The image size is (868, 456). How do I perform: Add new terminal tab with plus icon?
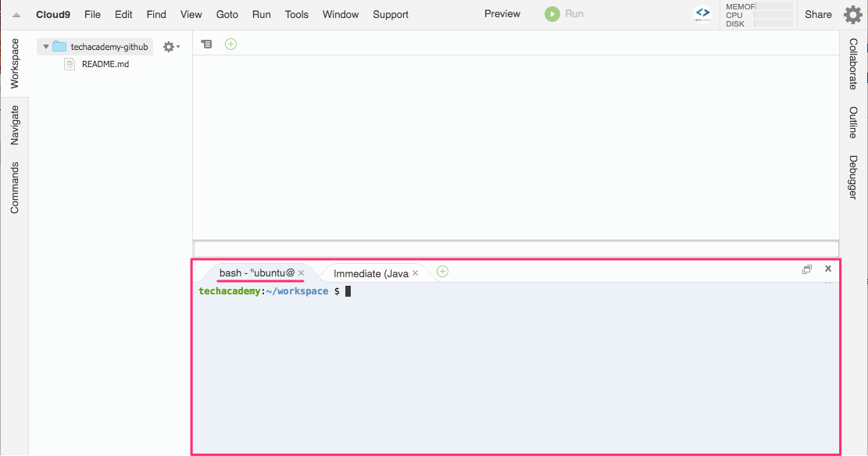click(x=442, y=272)
